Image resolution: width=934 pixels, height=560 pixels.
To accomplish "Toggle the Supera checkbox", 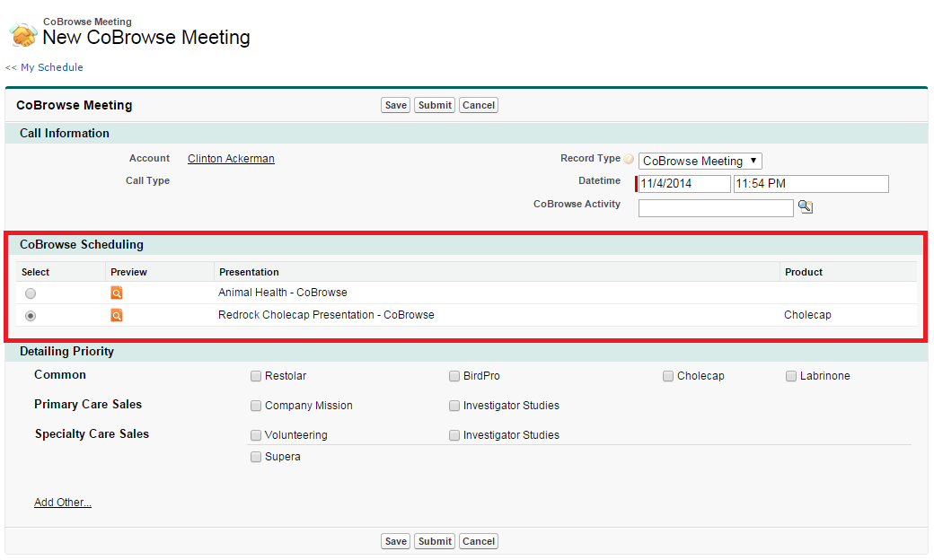I will (x=257, y=457).
